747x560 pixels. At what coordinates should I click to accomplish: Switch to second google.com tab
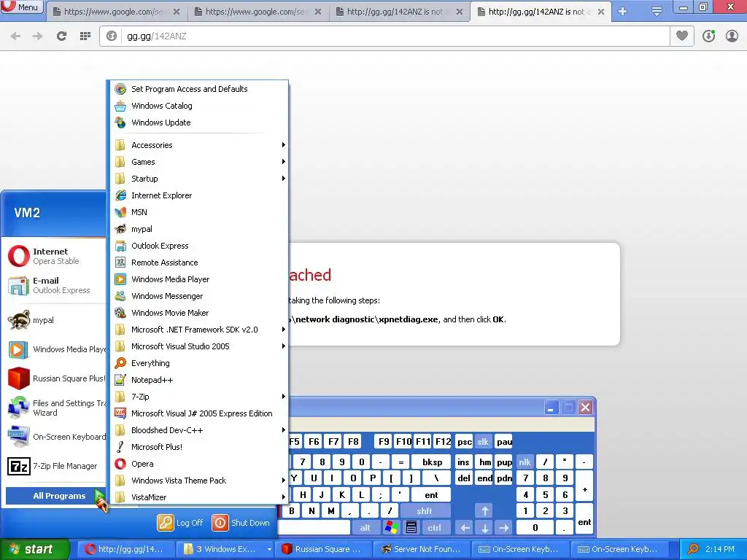point(258,12)
